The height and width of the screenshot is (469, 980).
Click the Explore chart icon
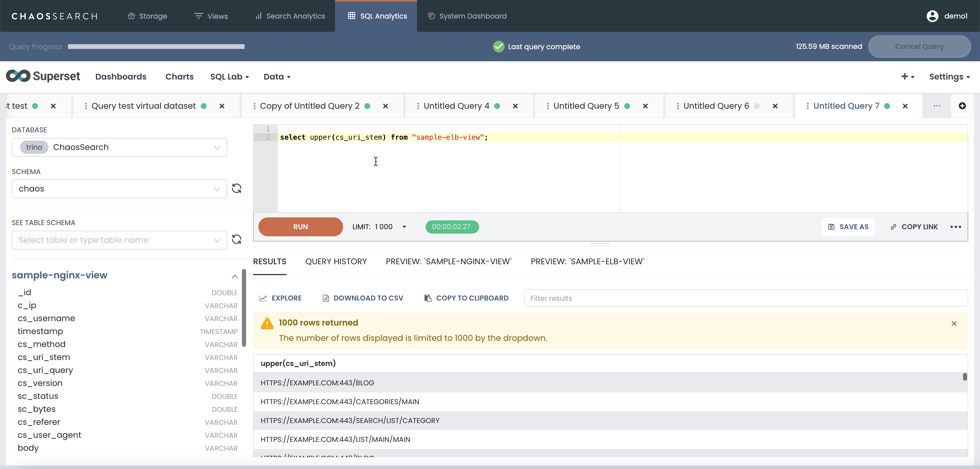(x=263, y=298)
